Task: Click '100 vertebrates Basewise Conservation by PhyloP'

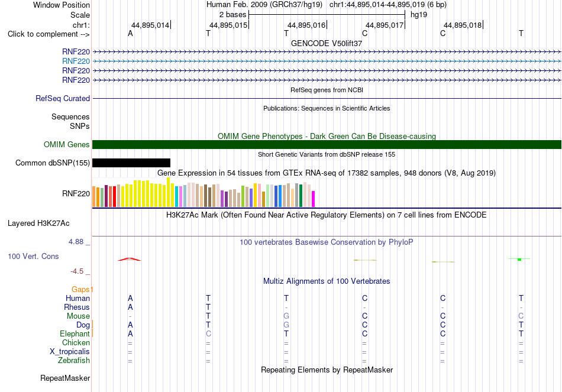Action: [x=327, y=242]
